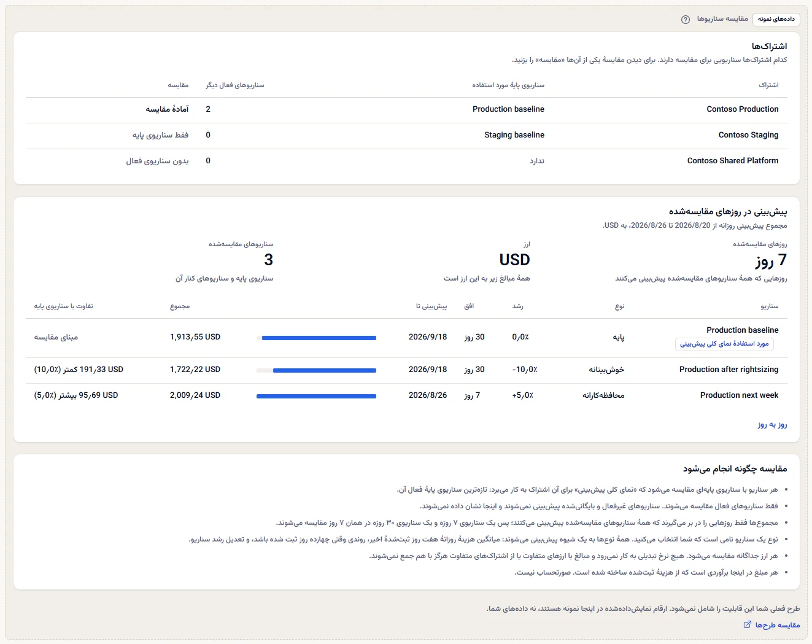The height and width of the screenshot is (644, 812).
Task: Click the «محافظه‌کارانه» scenario type
Action: pyautogui.click(x=603, y=395)
